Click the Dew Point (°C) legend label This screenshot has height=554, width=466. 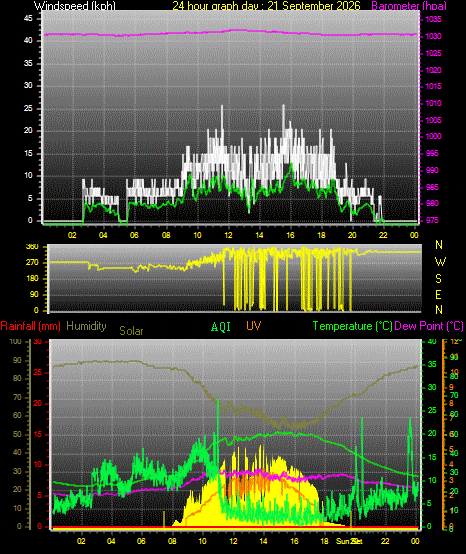(429, 326)
